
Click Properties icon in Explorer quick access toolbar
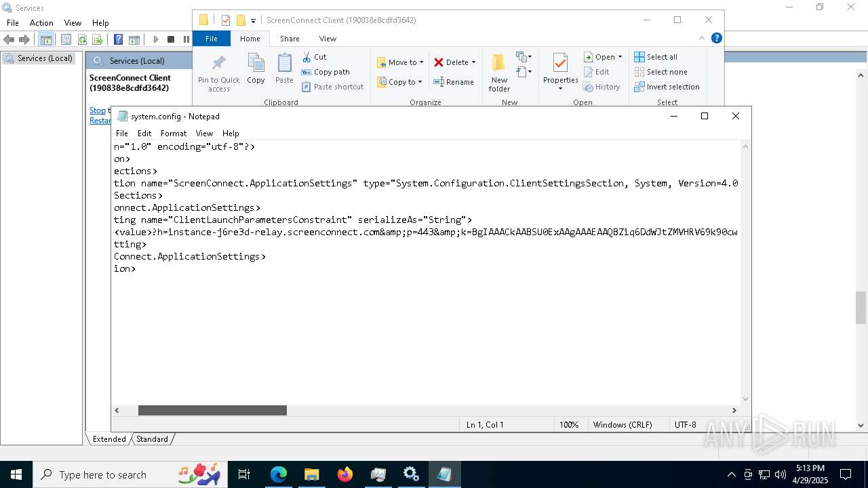[x=226, y=20]
